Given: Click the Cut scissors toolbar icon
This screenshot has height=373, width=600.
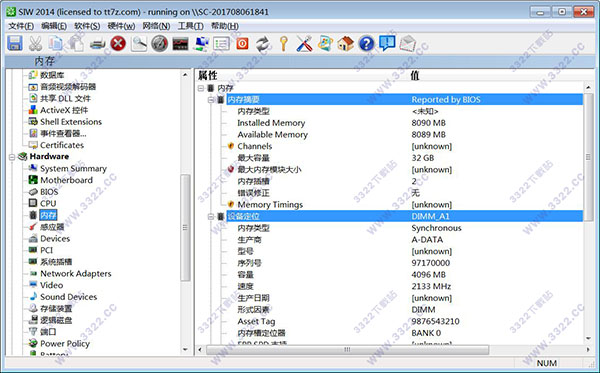Looking at the screenshot, I should (x=35, y=43).
